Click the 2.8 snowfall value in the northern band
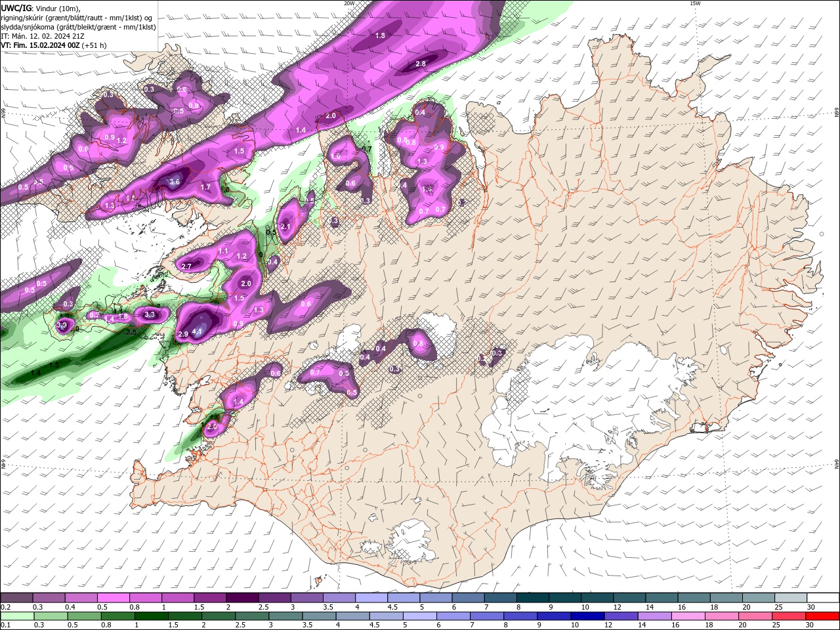 click(421, 64)
